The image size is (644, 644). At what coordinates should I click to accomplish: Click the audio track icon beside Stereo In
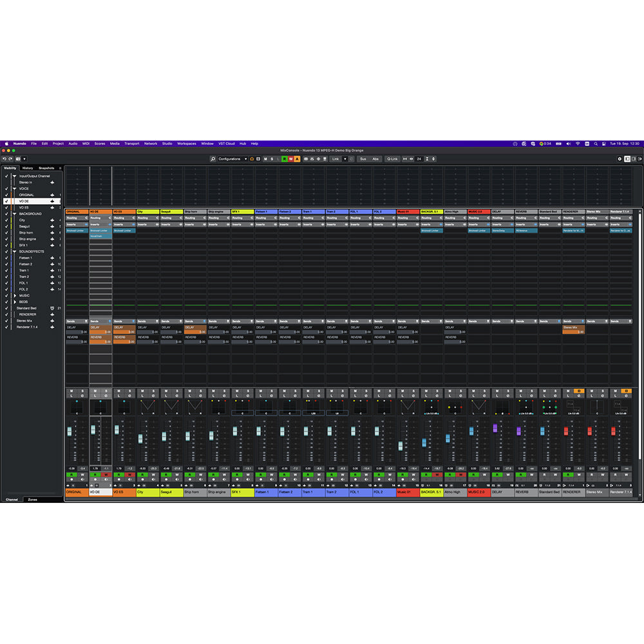pyautogui.click(x=52, y=182)
